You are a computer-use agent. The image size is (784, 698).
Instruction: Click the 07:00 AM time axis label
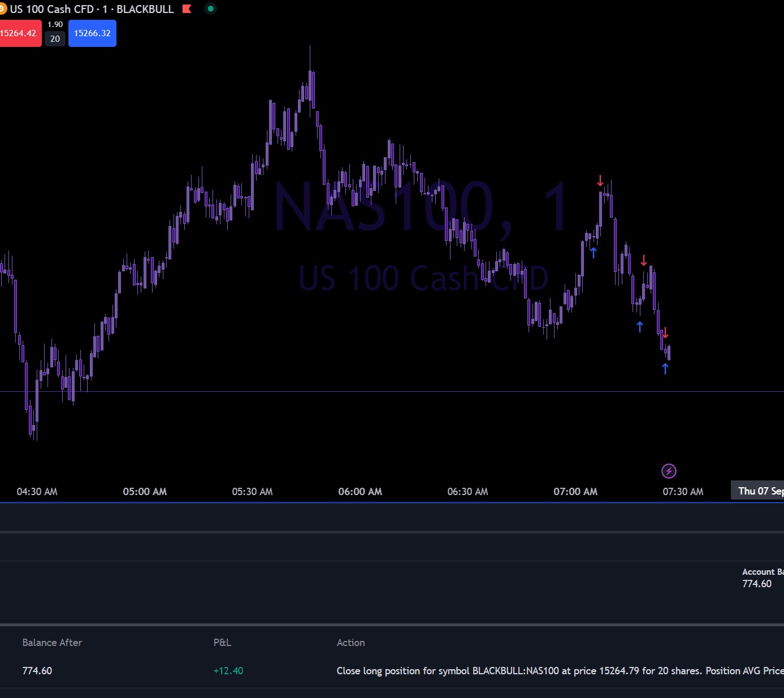pyautogui.click(x=575, y=492)
